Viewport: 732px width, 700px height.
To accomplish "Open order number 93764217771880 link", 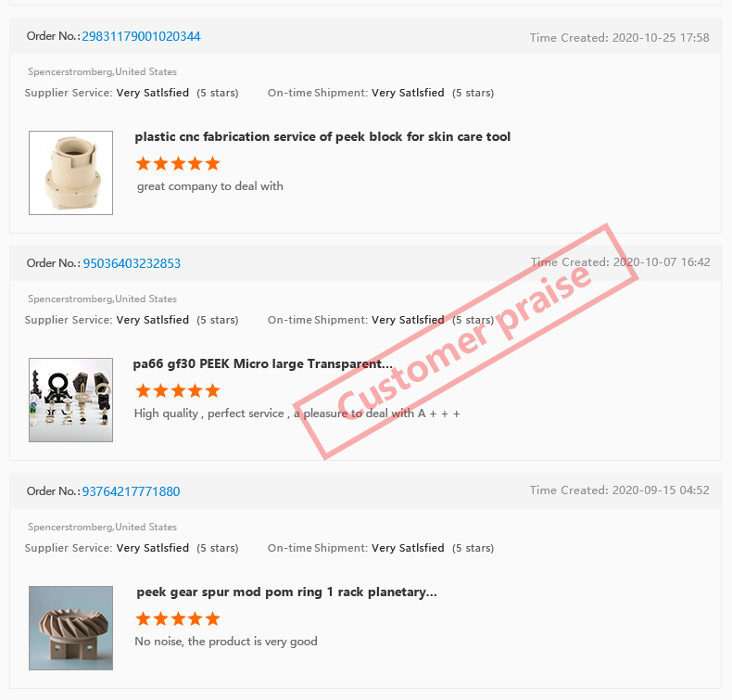I will [132, 491].
